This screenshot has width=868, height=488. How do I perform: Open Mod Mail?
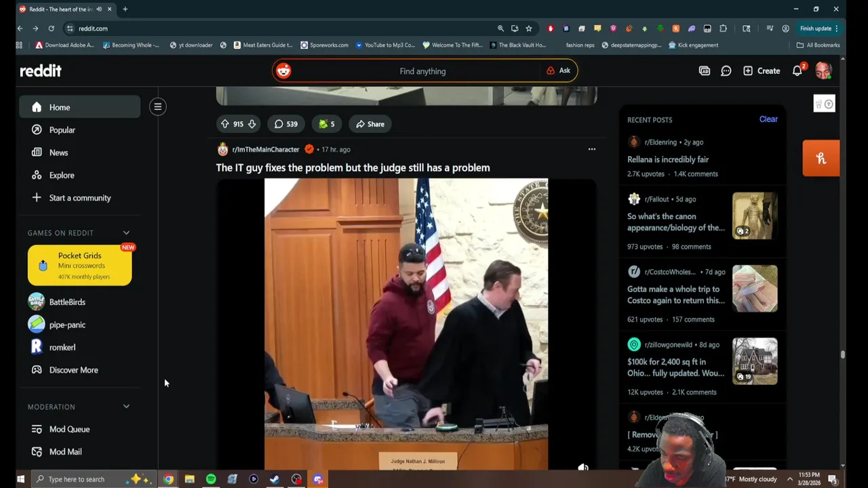coord(79,451)
